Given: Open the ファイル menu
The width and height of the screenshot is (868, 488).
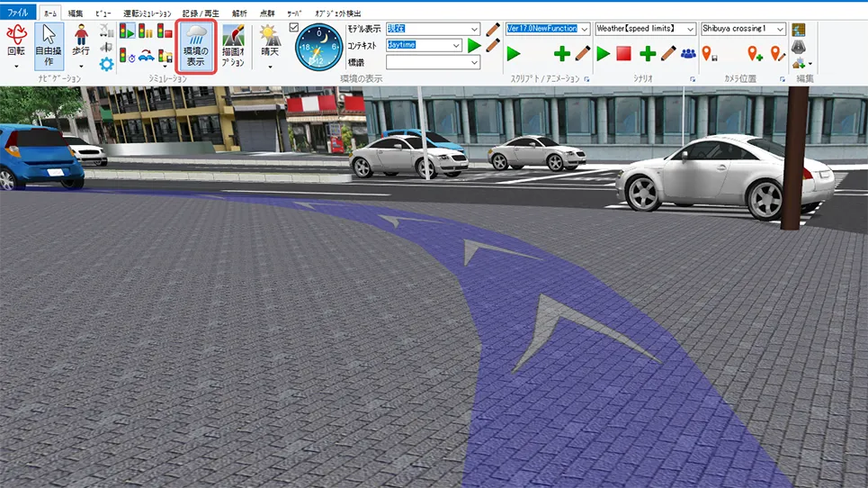Looking at the screenshot, I should pyautogui.click(x=18, y=14).
